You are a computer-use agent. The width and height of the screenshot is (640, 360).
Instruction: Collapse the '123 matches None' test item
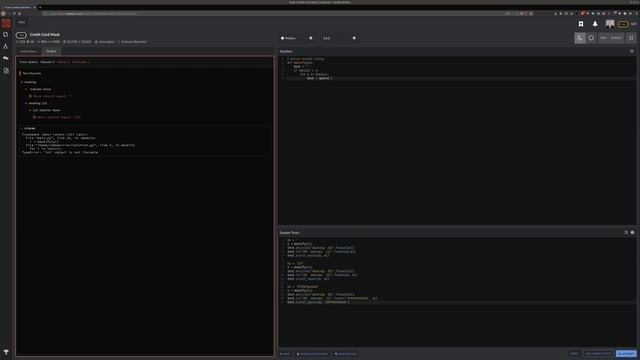tap(44, 110)
